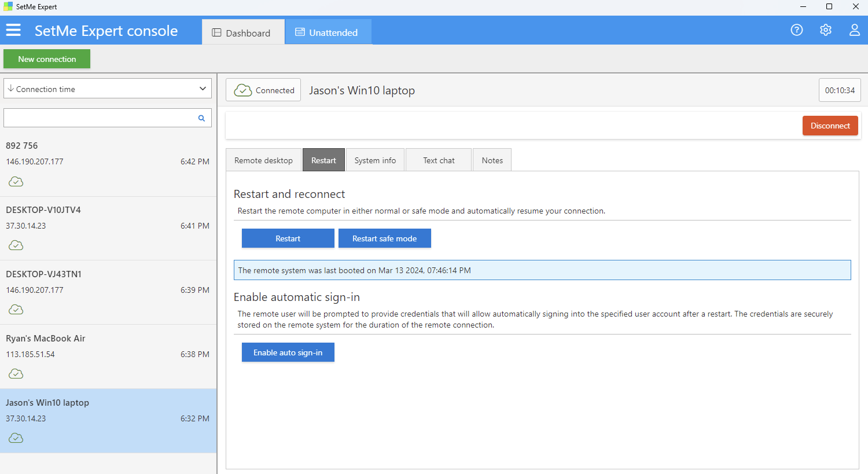
Task: Open the System info tab
Action: 375,160
